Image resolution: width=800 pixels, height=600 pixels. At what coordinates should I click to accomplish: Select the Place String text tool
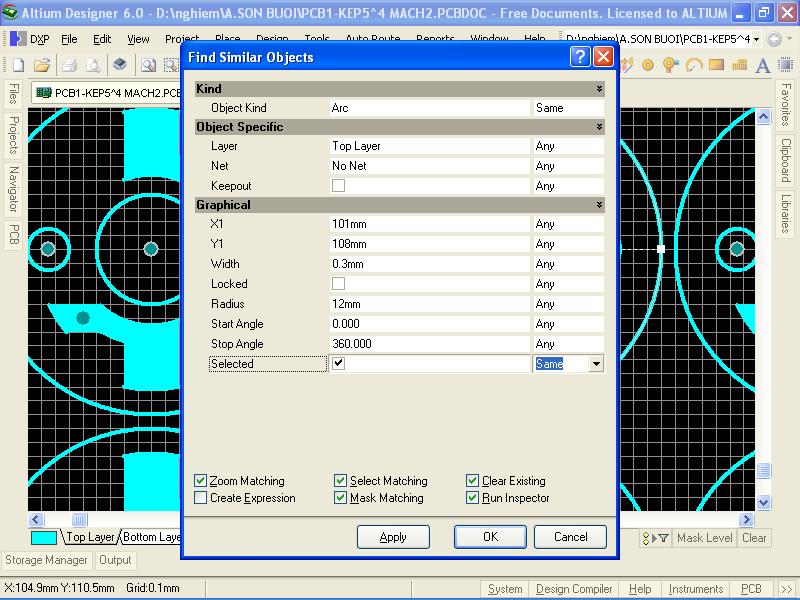pyautogui.click(x=762, y=65)
